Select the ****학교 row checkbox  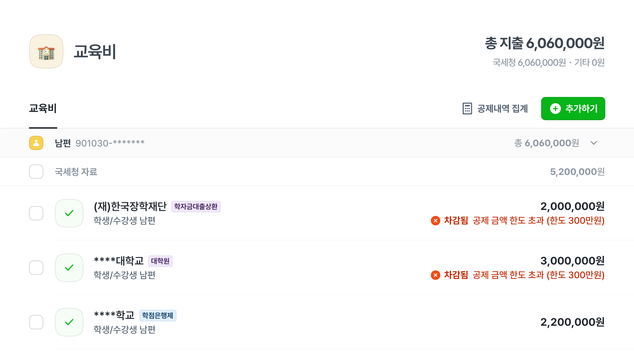(x=36, y=322)
